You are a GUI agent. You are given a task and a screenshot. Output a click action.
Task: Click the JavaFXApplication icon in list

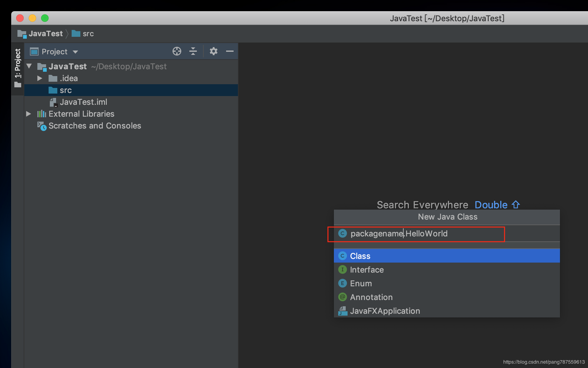point(343,311)
